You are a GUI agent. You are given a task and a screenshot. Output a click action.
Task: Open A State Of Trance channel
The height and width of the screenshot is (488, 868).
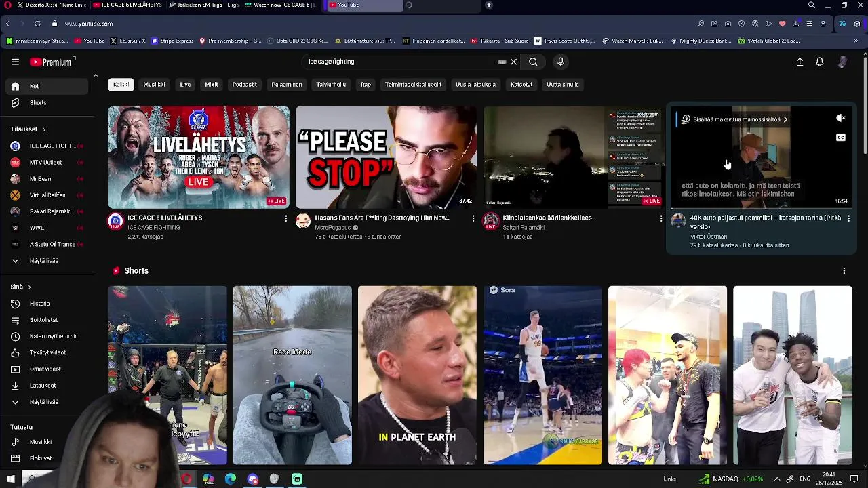click(x=47, y=244)
